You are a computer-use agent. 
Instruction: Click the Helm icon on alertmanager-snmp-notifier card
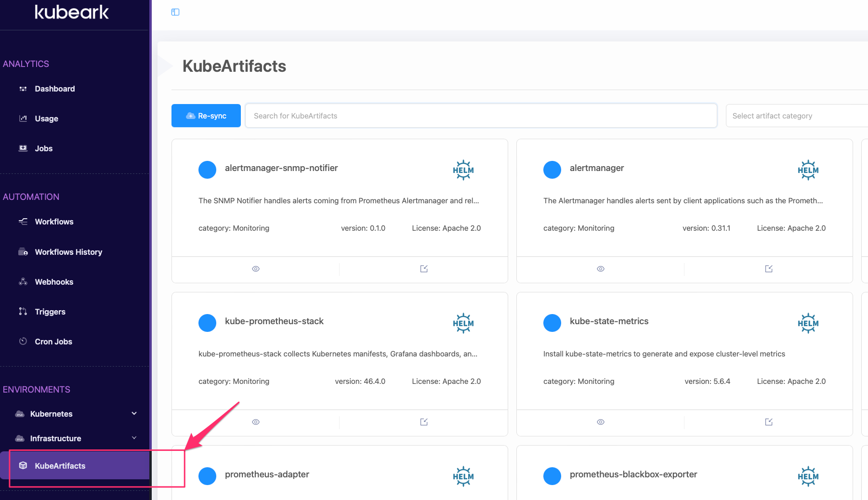tap(463, 170)
